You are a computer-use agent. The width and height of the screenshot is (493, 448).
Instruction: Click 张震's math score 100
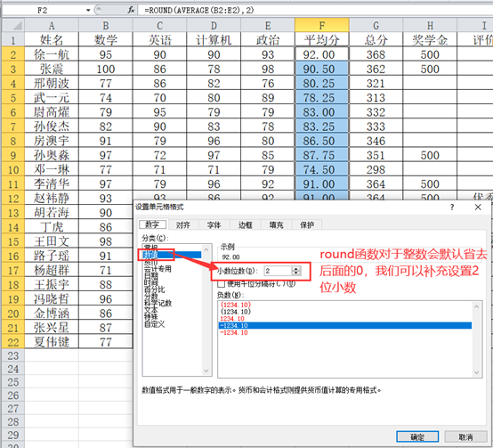pyautogui.click(x=106, y=69)
